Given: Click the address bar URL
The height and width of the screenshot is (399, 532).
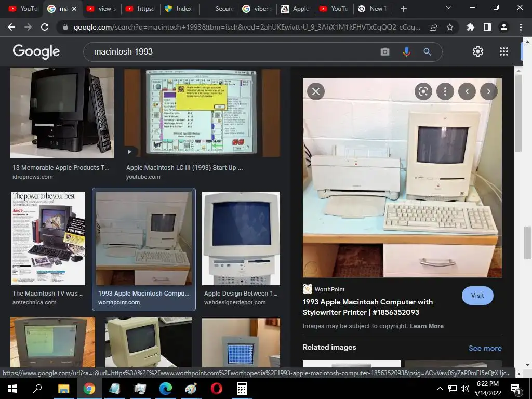Looking at the screenshot, I should 247,27.
